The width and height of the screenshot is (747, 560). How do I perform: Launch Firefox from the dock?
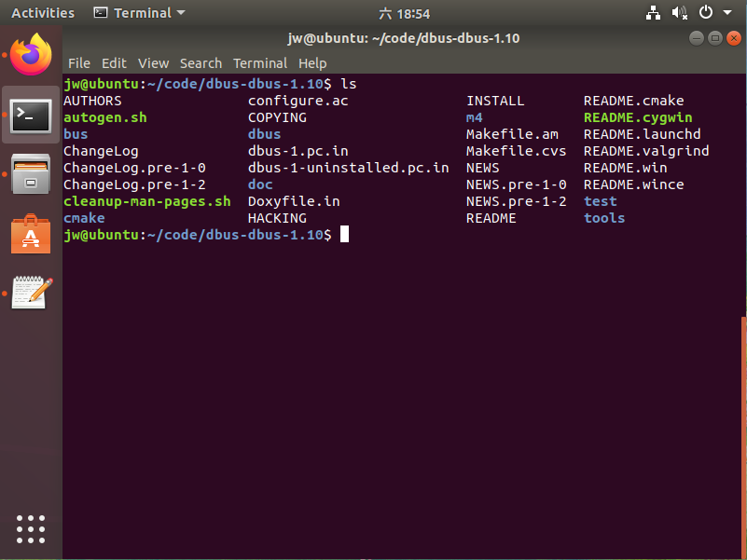click(30, 54)
